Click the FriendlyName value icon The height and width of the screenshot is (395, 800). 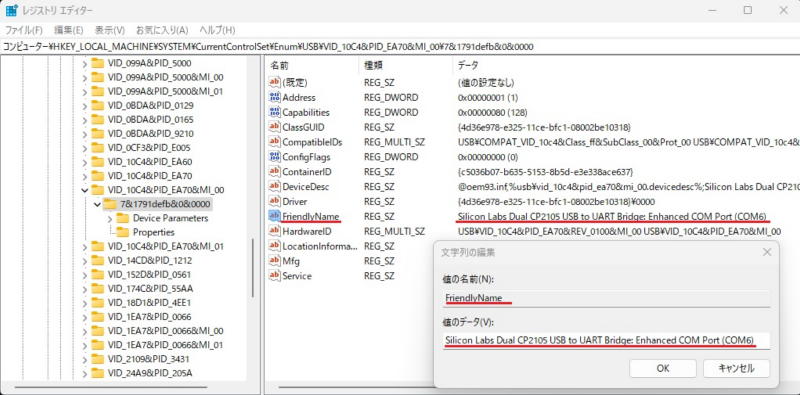[274, 216]
